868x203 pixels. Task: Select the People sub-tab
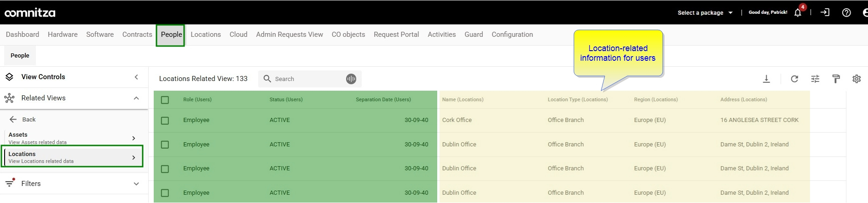click(20, 55)
